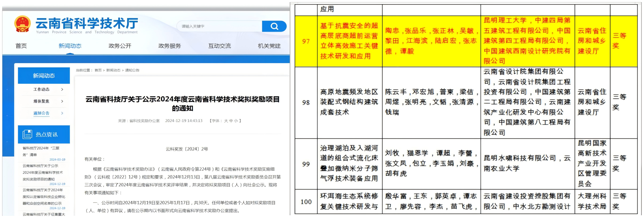The height and width of the screenshot is (218, 644).
Task: Click the highlighted row number 97
Action: coord(306,41)
